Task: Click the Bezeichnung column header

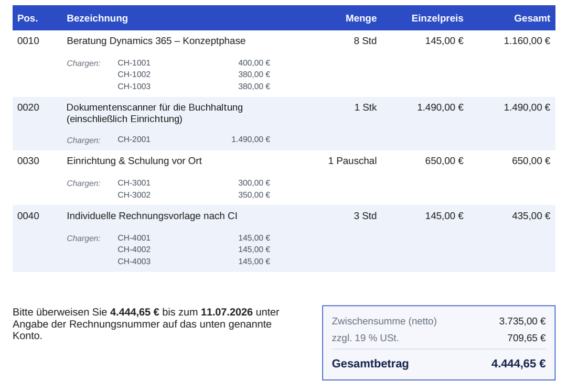Action: point(97,18)
